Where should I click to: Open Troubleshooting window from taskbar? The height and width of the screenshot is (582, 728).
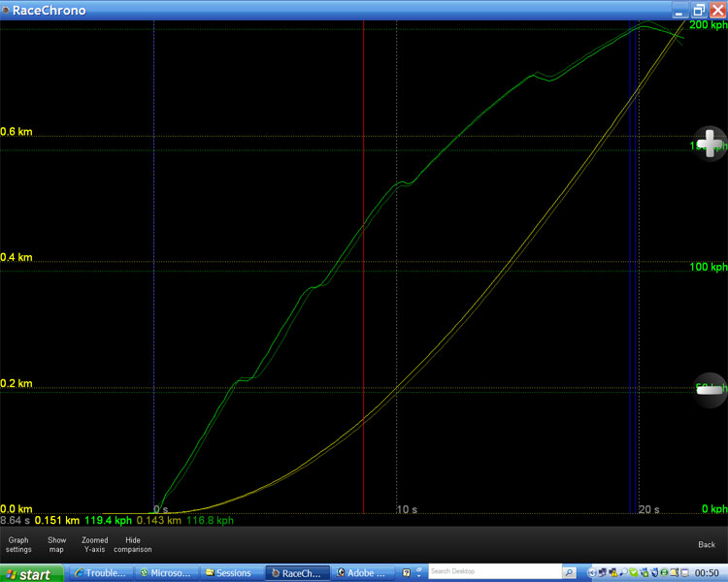click(99, 573)
